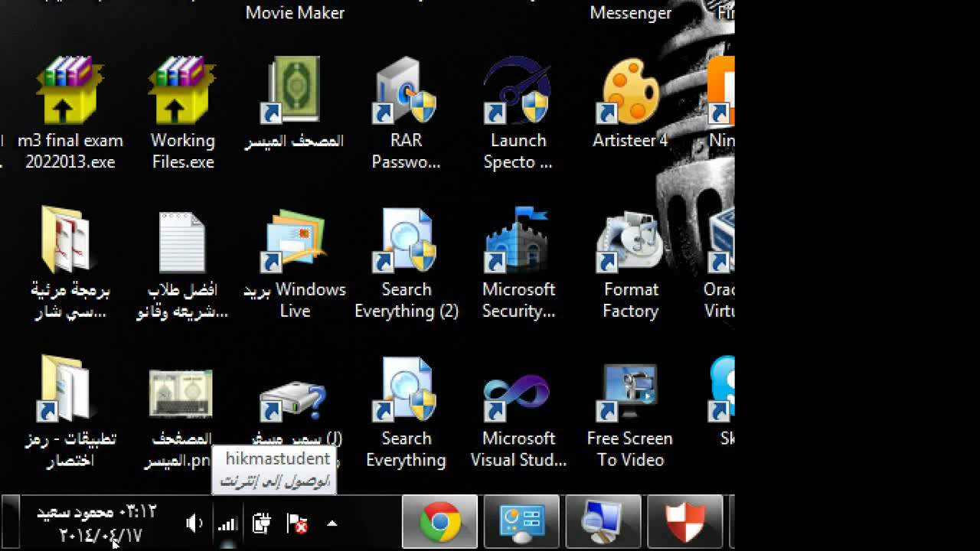Select the Skype shortcut at the screen edge
The width and height of the screenshot is (980, 551).
pos(721,389)
